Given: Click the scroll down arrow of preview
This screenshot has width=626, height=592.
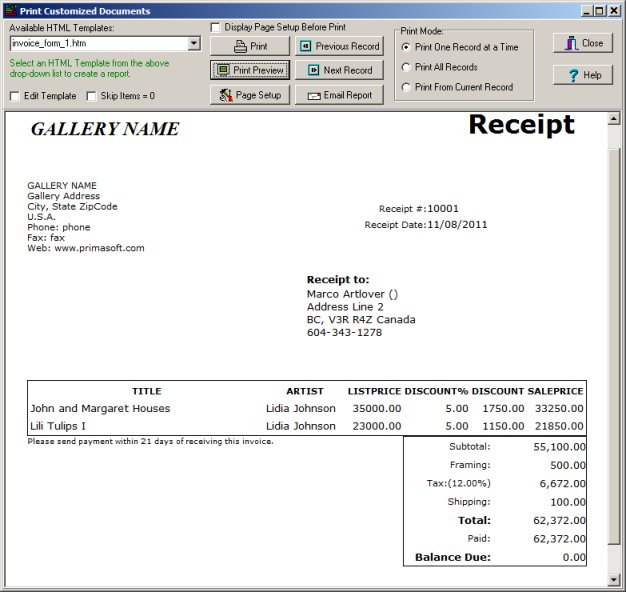Looking at the screenshot, I should coord(614,579).
